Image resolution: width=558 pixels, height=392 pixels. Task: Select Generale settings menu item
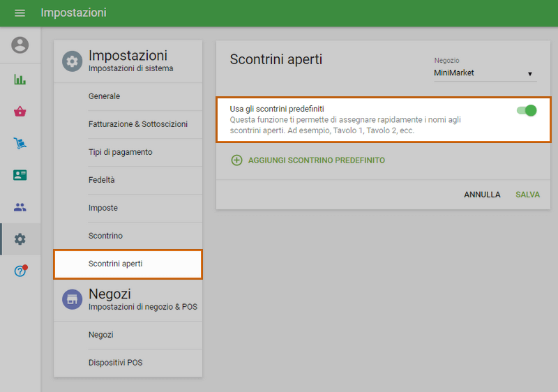(104, 96)
